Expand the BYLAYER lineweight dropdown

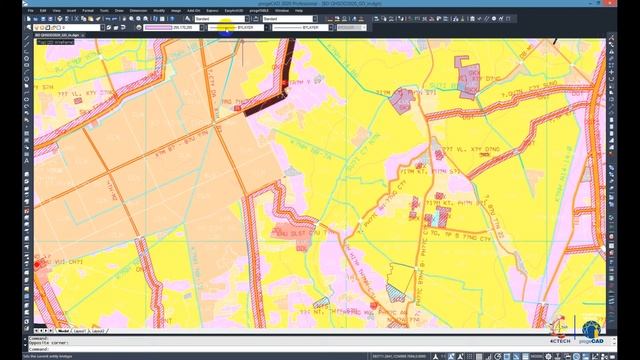click(x=331, y=27)
